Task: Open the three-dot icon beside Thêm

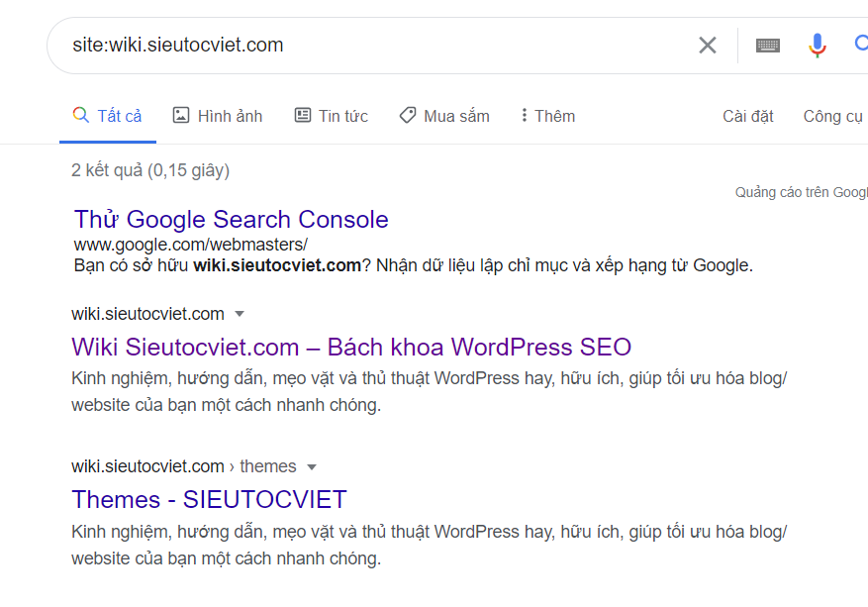Action: click(x=523, y=116)
